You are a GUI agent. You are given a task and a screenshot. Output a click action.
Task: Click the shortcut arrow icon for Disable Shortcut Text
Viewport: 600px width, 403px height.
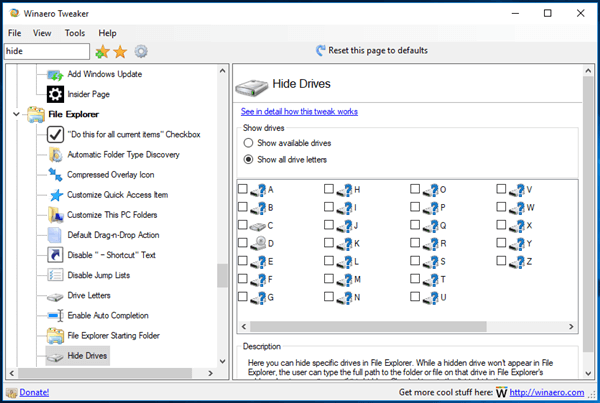point(55,255)
